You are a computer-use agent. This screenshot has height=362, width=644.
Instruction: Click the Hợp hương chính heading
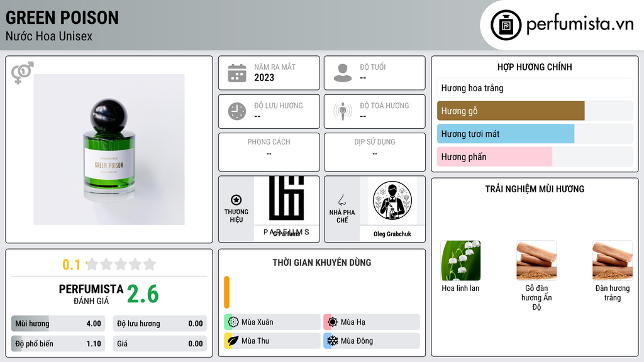tap(535, 67)
